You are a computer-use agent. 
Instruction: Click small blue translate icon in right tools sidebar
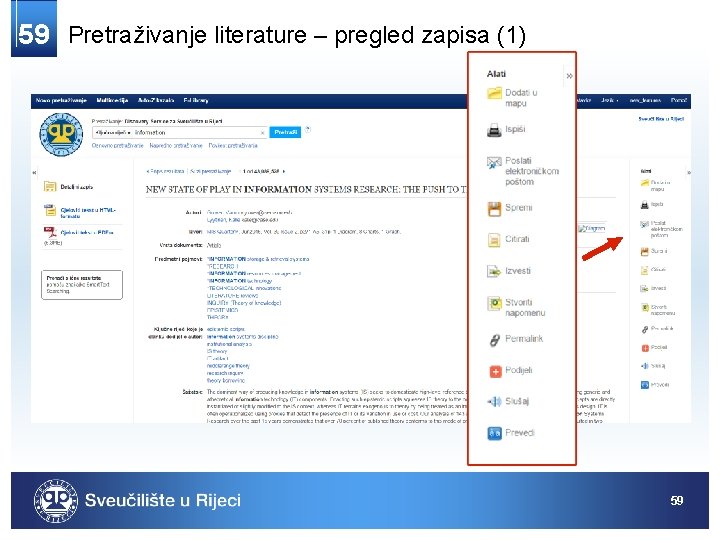pyautogui.click(x=645, y=385)
